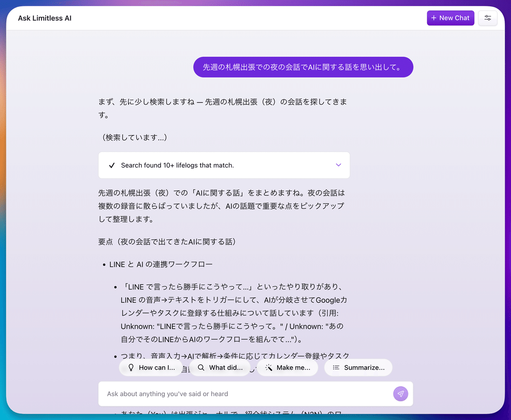Click the list icon on Summarize chip
The image size is (511, 420).
pyautogui.click(x=336, y=368)
